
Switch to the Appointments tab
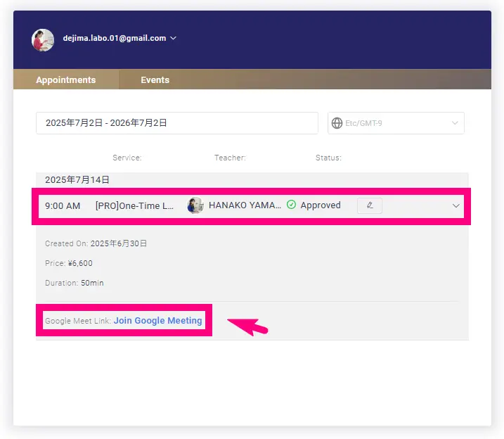[66, 79]
